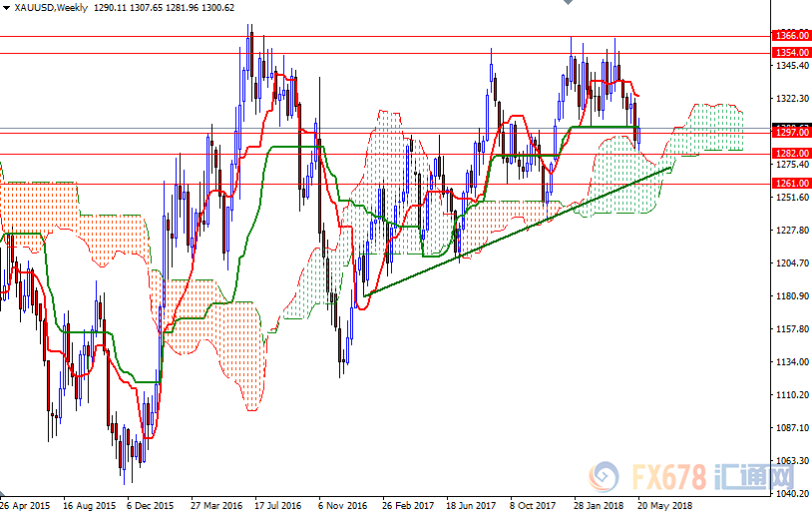Screen dimensions: 812x513
Task: Select the red 1366.00 price label
Action: (x=790, y=35)
